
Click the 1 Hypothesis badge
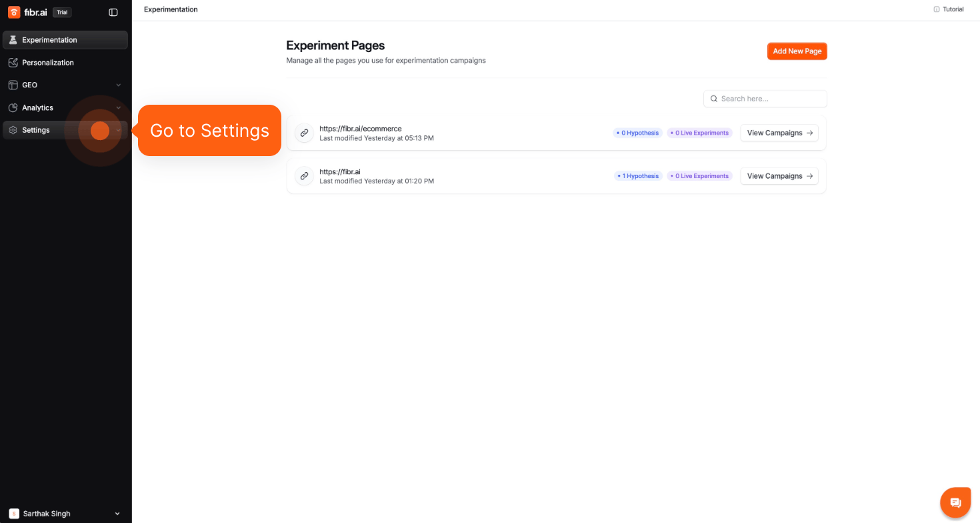click(x=638, y=176)
